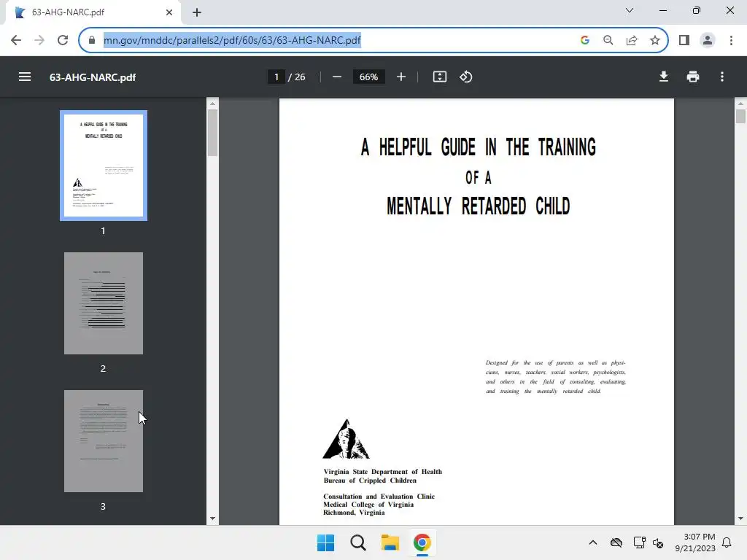Select page 2 thumbnail
This screenshot has width=747, height=560.
[104, 303]
